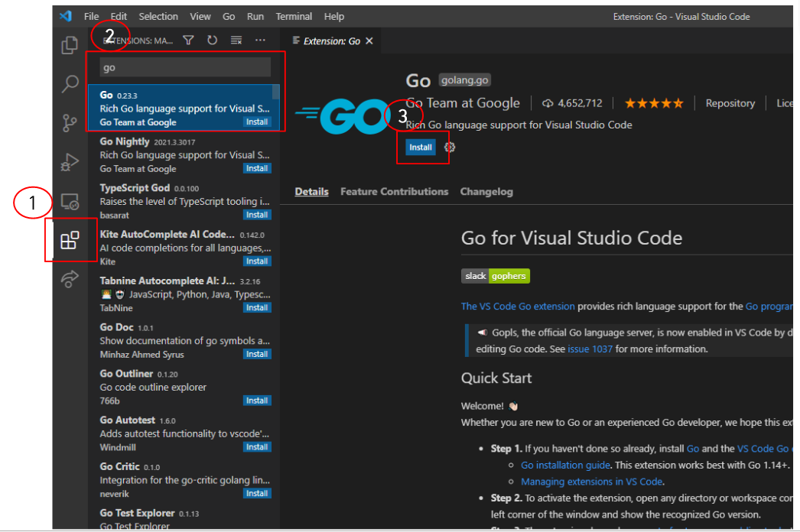The width and height of the screenshot is (800, 532).
Task: Click Go Team at Google publisher
Action: 463,103
